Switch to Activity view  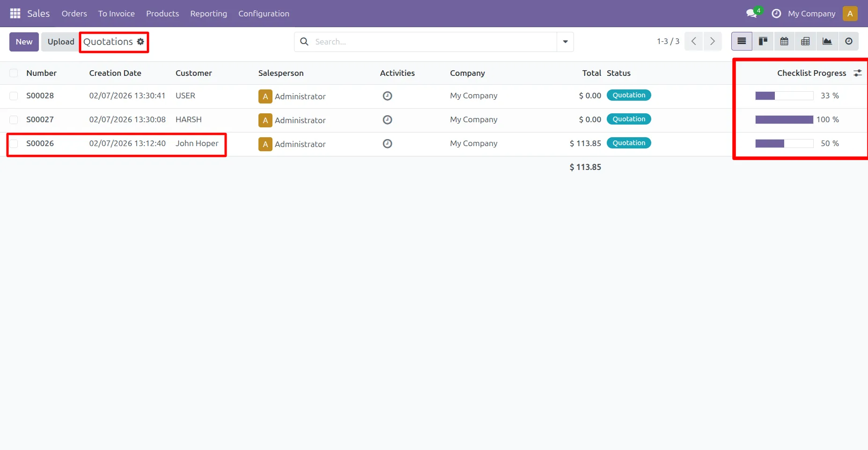pos(848,42)
